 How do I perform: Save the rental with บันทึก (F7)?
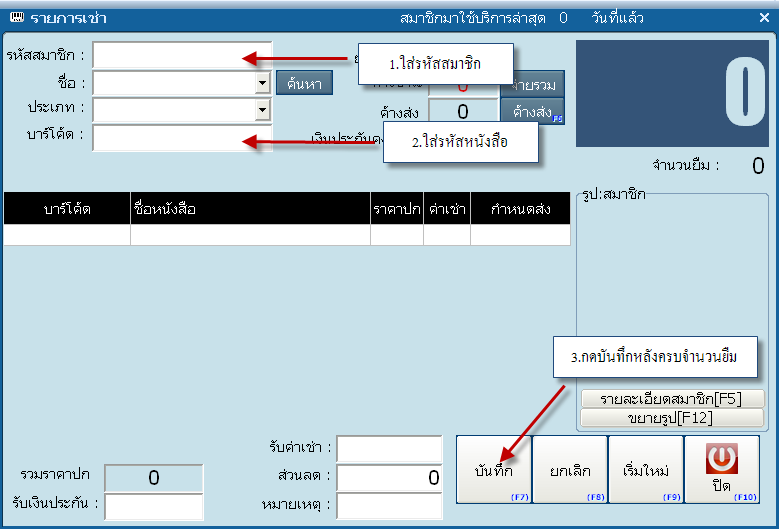coord(494,469)
